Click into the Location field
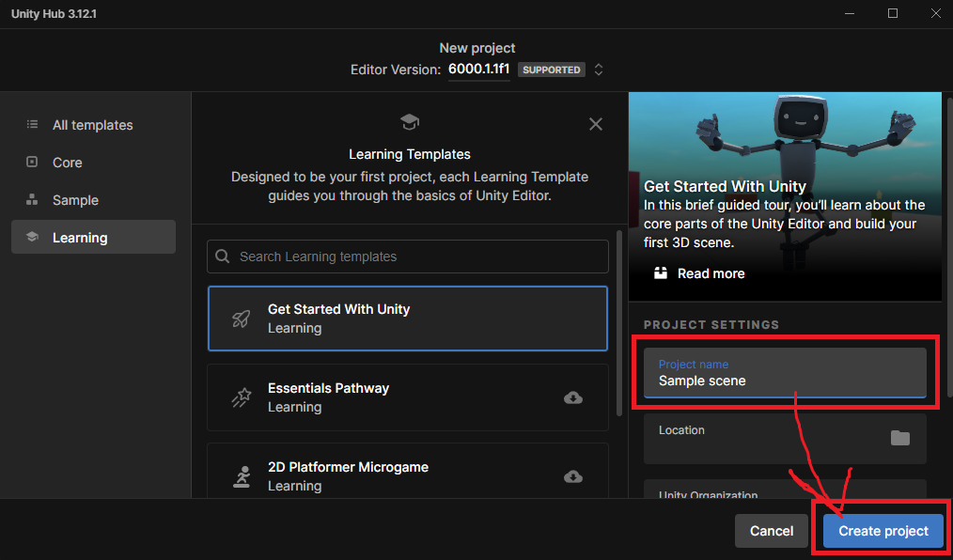This screenshot has height=560, width=953. point(785,439)
